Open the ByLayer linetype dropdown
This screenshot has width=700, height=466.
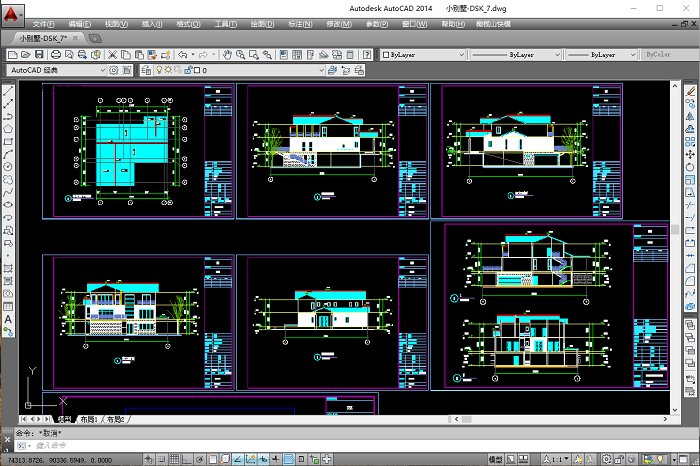(x=557, y=54)
